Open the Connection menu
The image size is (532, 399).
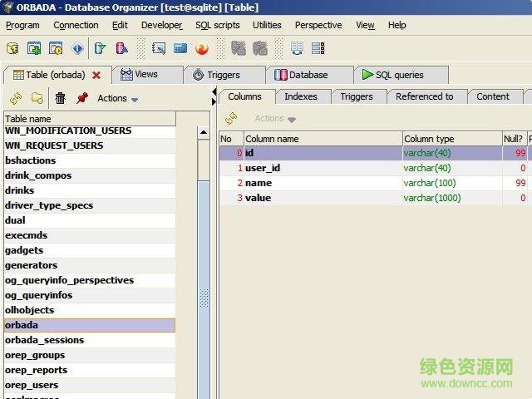pyautogui.click(x=76, y=26)
